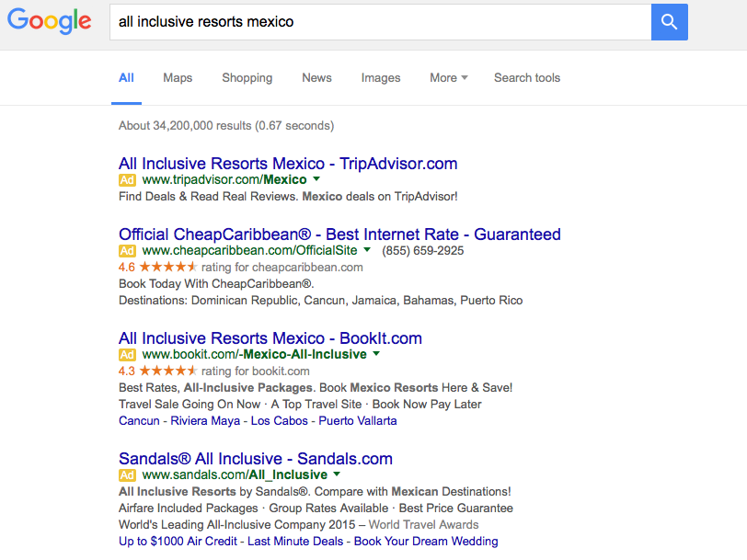Click 4.6 rating number for cheapcaribbean
747x560 pixels.
[127, 268]
